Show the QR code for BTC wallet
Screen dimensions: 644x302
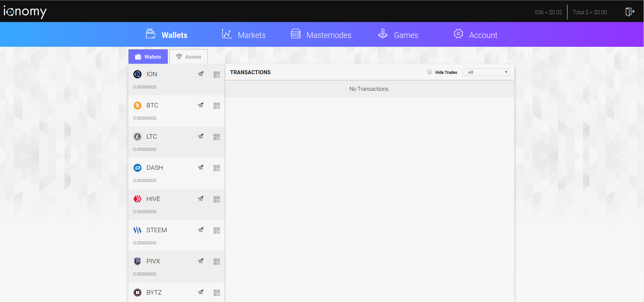[x=217, y=106]
